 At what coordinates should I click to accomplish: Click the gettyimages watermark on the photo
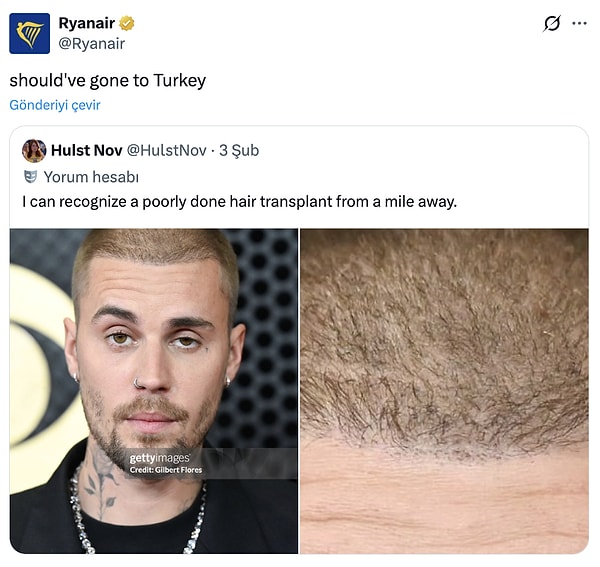tap(160, 458)
